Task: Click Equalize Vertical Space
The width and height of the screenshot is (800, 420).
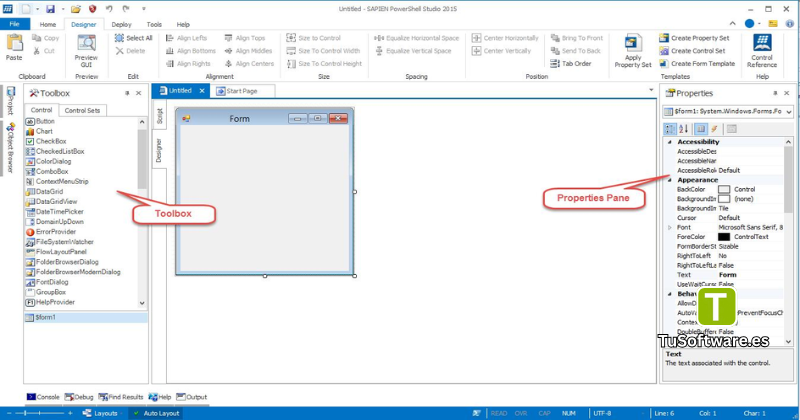Action: [x=413, y=51]
